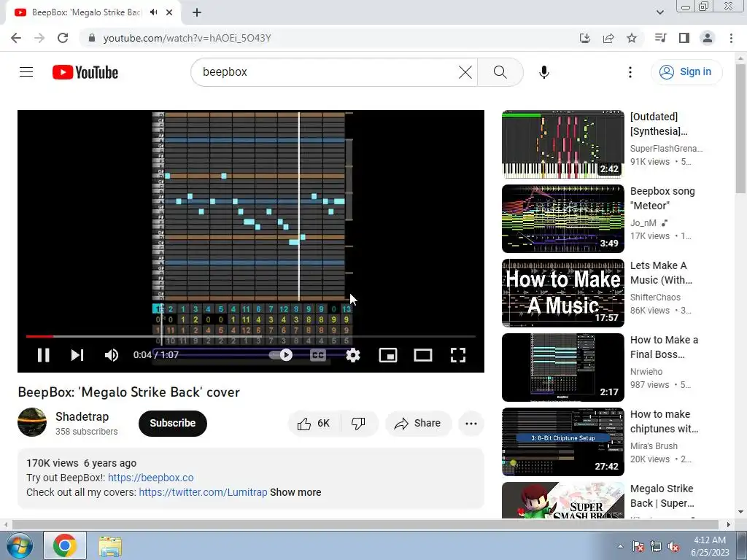Open Mira's Brush channel name
This screenshot has height=560, width=747.
654,446
